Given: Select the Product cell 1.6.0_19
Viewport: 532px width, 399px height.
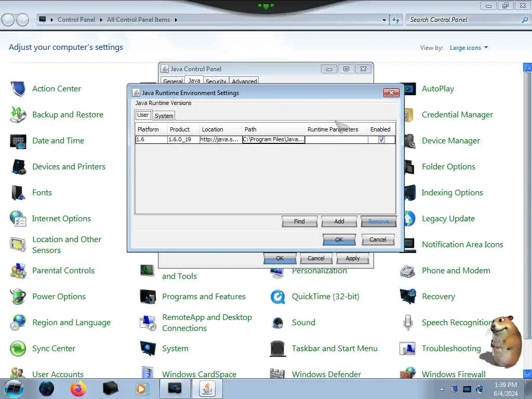Looking at the screenshot, I should tap(183, 139).
